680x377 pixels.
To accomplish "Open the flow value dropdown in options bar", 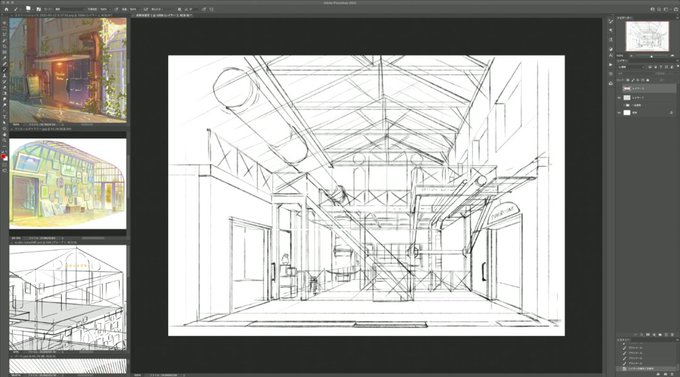I will [139, 9].
